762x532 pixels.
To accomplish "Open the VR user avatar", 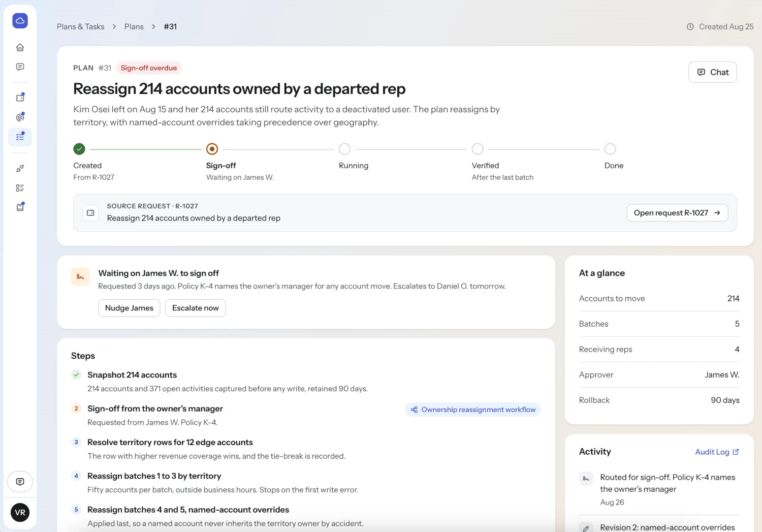I will click(20, 512).
